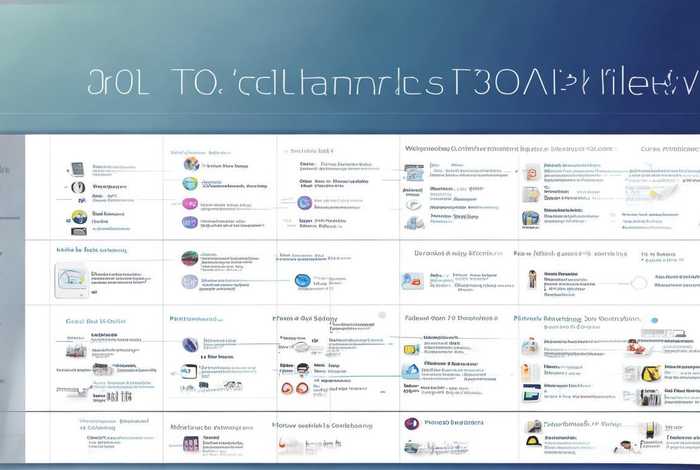Click the dark red-green circular icon
700x470 pixels.
[190, 258]
